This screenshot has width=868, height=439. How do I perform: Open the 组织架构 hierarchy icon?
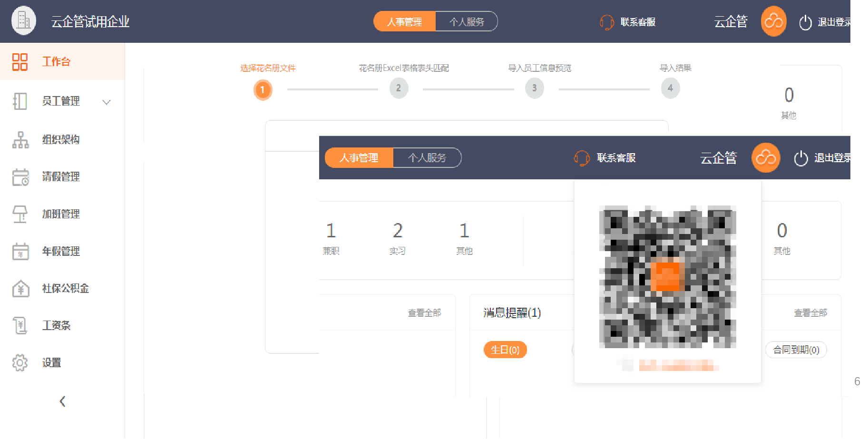(20, 140)
